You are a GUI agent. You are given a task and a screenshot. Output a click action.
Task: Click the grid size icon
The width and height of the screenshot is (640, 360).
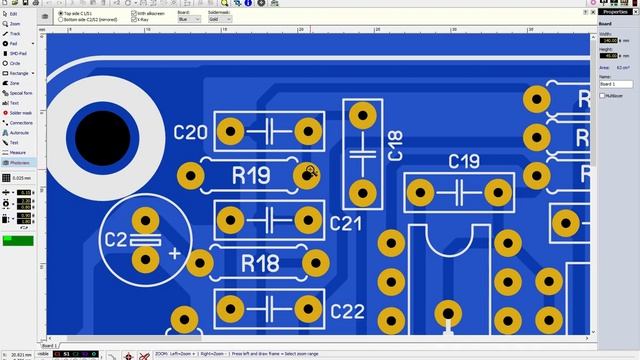point(6,178)
